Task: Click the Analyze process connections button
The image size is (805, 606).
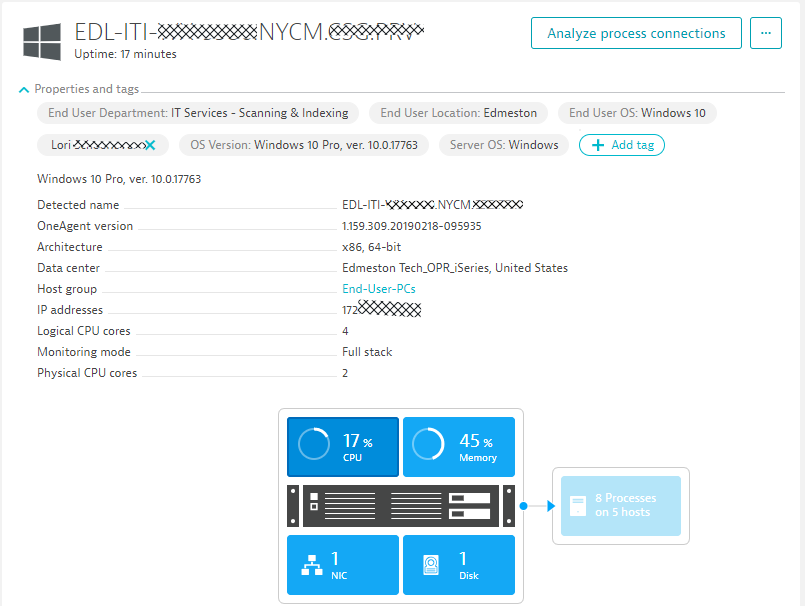Action: coord(636,32)
